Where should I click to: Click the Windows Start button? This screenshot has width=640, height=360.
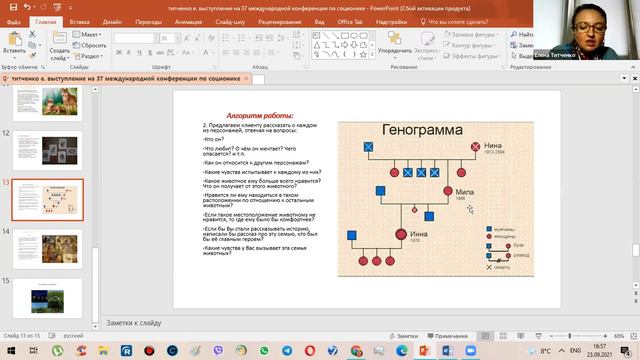pyautogui.click(x=11, y=351)
